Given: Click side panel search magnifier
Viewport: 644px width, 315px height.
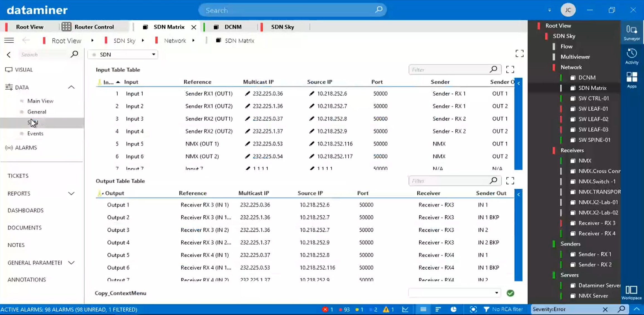Looking at the screenshot, I should point(74,54).
